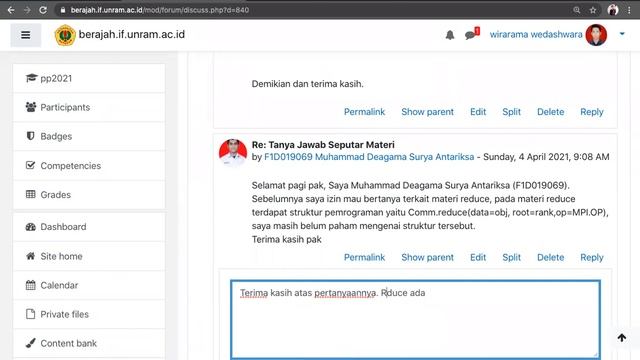640x360 pixels.
Task: Click the user profile picture in header
Action: pos(596,35)
